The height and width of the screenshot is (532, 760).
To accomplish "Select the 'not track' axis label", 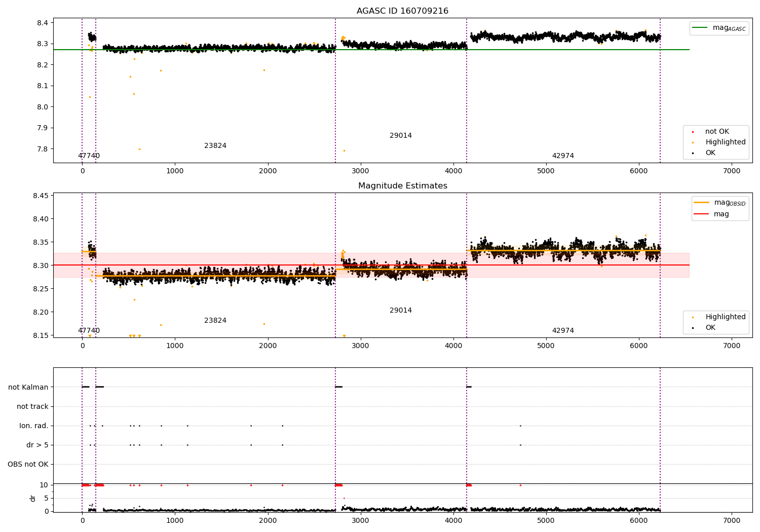I will [32, 407].
